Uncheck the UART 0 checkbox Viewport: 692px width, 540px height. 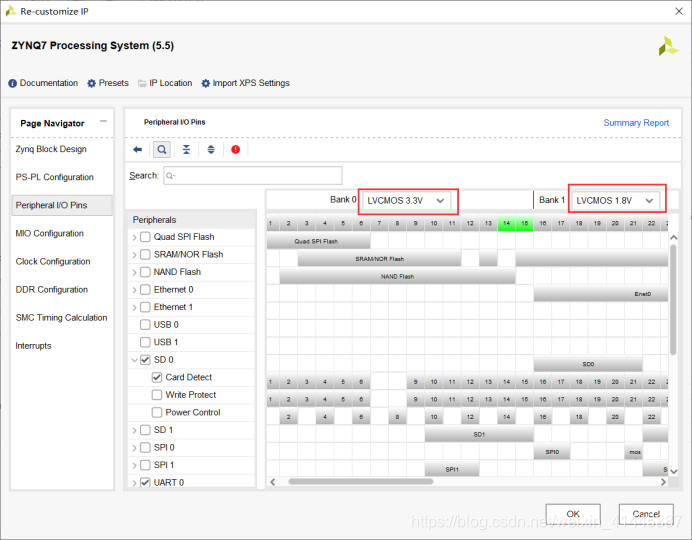click(145, 483)
